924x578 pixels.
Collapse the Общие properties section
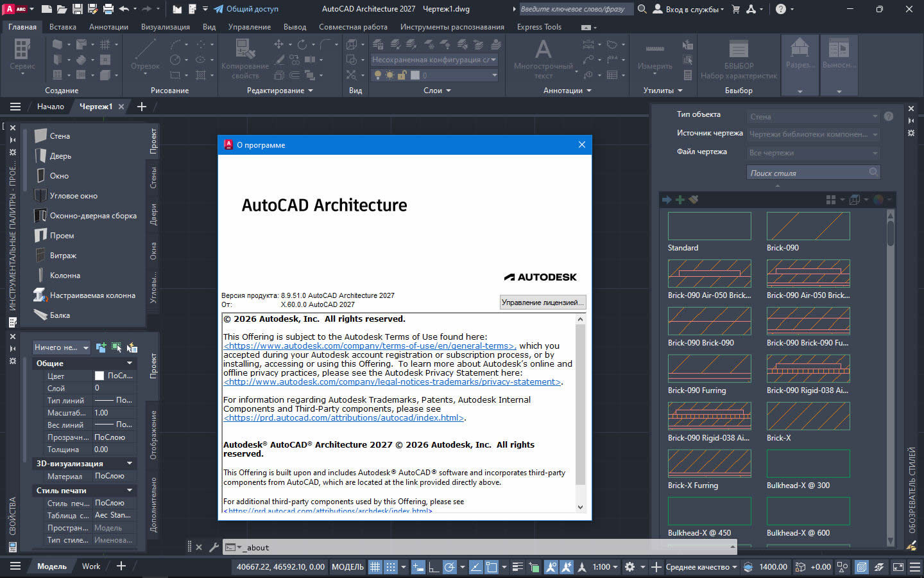tap(130, 363)
